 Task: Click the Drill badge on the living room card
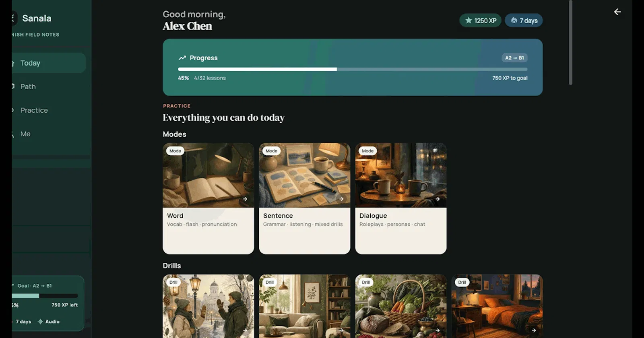click(270, 282)
